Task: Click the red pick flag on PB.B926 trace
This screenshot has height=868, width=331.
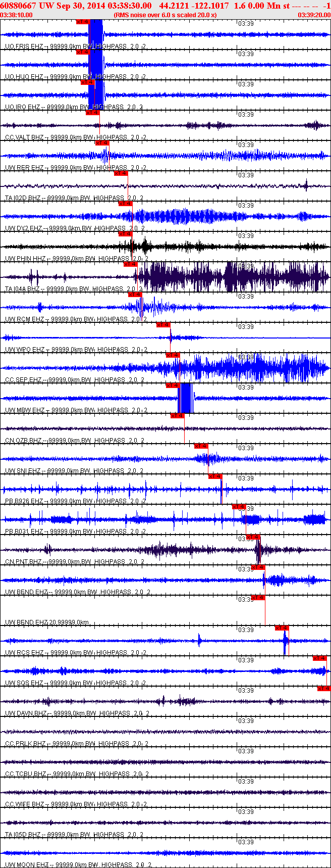Action: pos(215,476)
